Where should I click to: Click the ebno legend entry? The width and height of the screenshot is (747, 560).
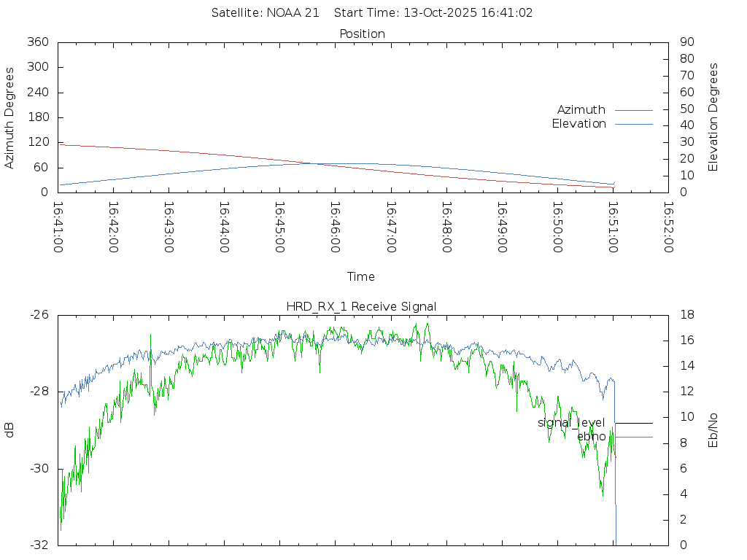pos(591,437)
